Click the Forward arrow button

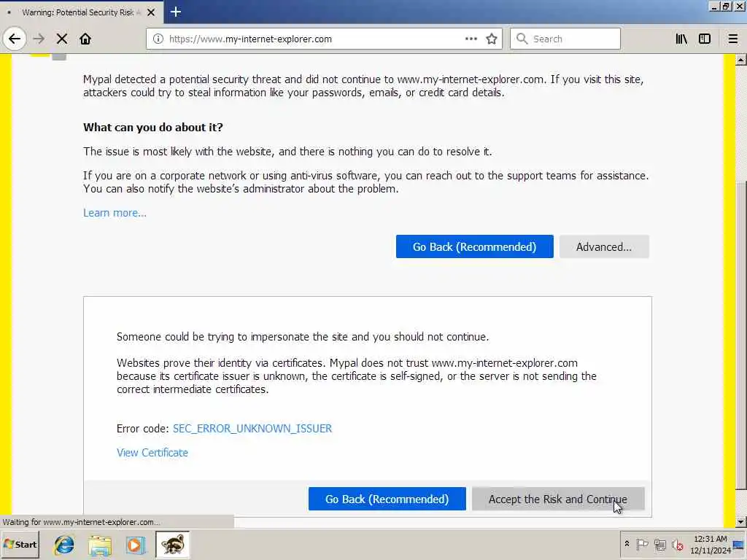[39, 39]
